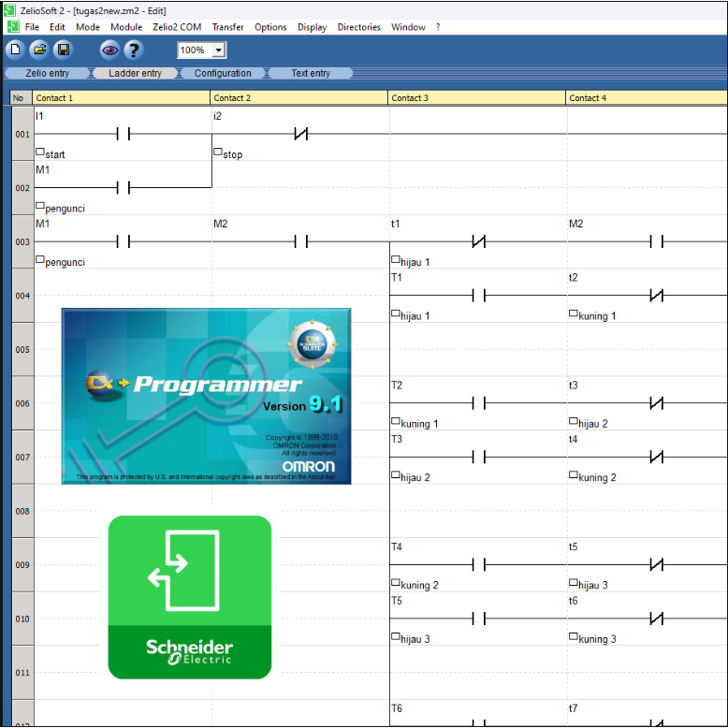Screen dimensions: 728x728
Task: Click the question mark help icon
Action: click(x=134, y=50)
